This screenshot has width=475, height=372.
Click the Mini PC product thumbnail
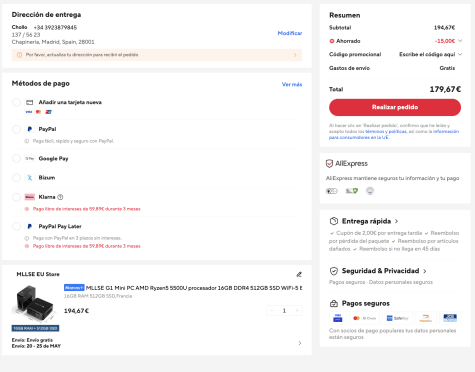35,308
